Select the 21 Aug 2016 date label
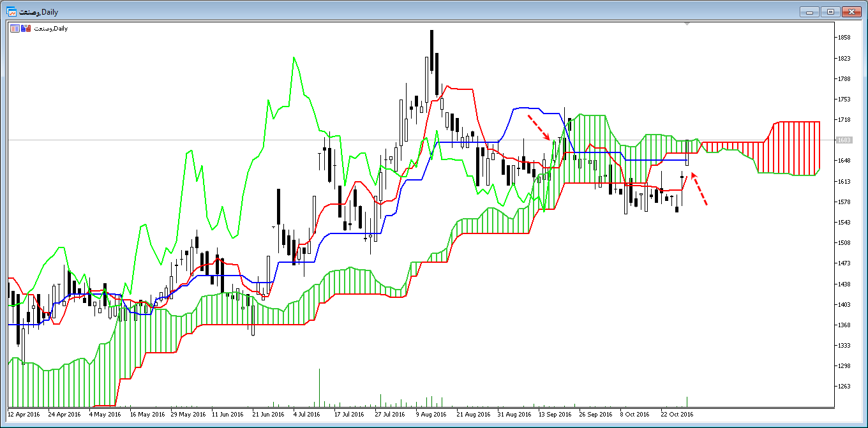Image resolution: width=868 pixels, height=428 pixels. pos(473,414)
